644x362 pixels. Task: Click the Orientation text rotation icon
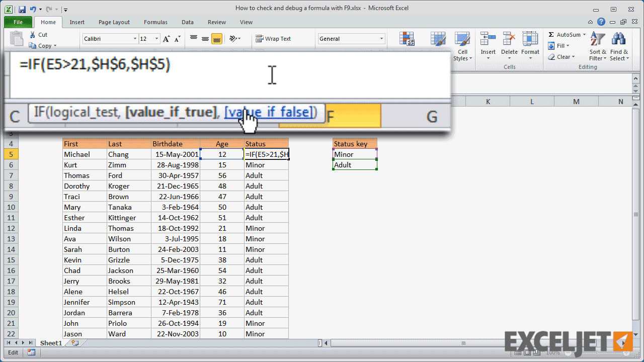[x=233, y=39]
